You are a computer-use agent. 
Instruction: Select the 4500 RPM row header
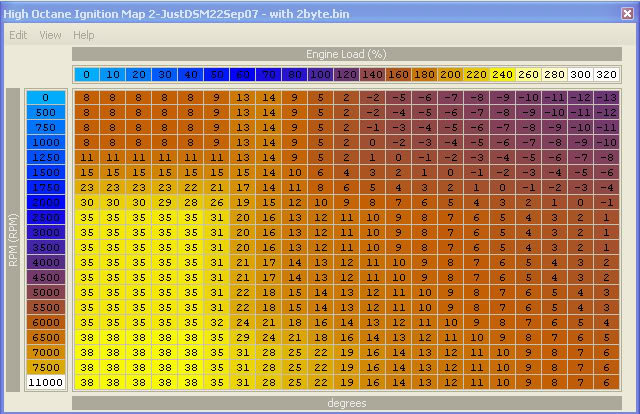tap(46, 278)
